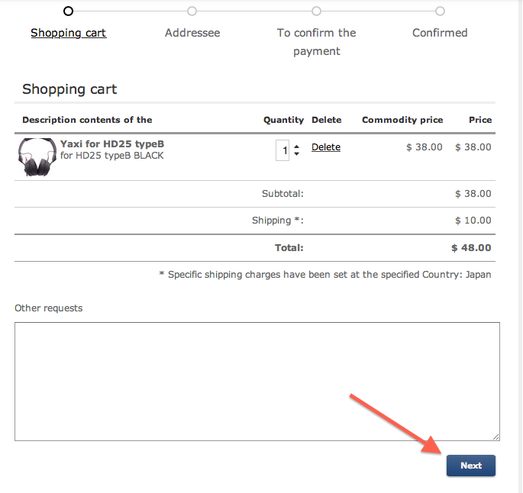Select the Confirmed step label
This screenshot has height=493, width=523.
pos(440,33)
